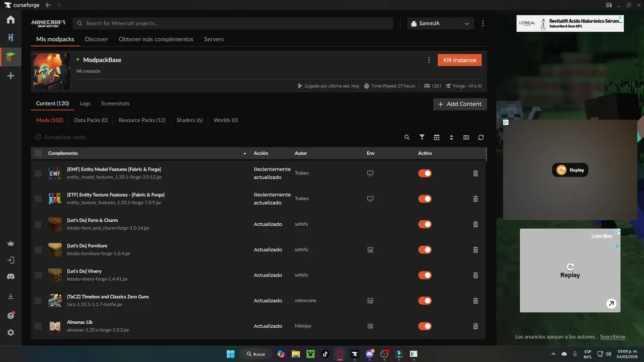Switch to the Discover tab
This screenshot has height=362, width=644.
(x=97, y=39)
